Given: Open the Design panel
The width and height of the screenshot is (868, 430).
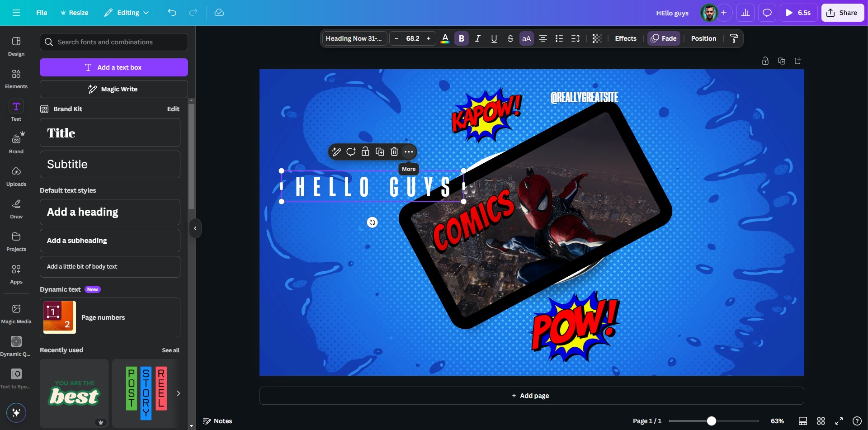Looking at the screenshot, I should 16,46.
